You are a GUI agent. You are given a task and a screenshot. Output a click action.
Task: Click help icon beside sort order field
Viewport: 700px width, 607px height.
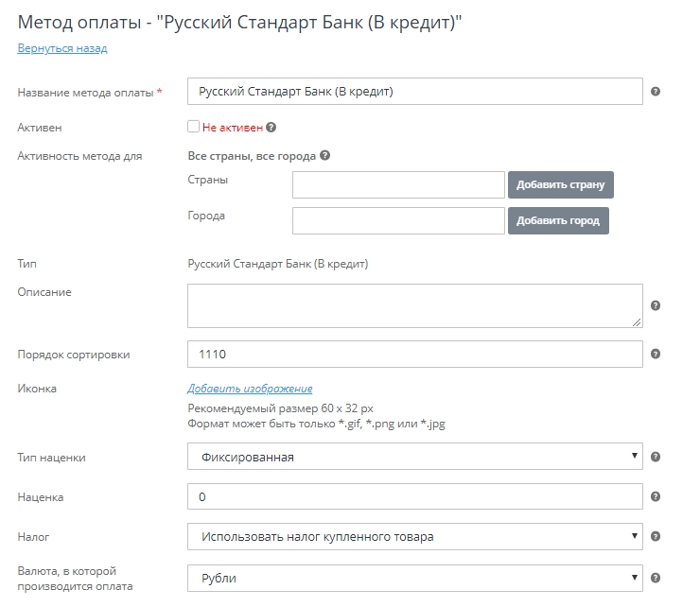[x=656, y=355]
